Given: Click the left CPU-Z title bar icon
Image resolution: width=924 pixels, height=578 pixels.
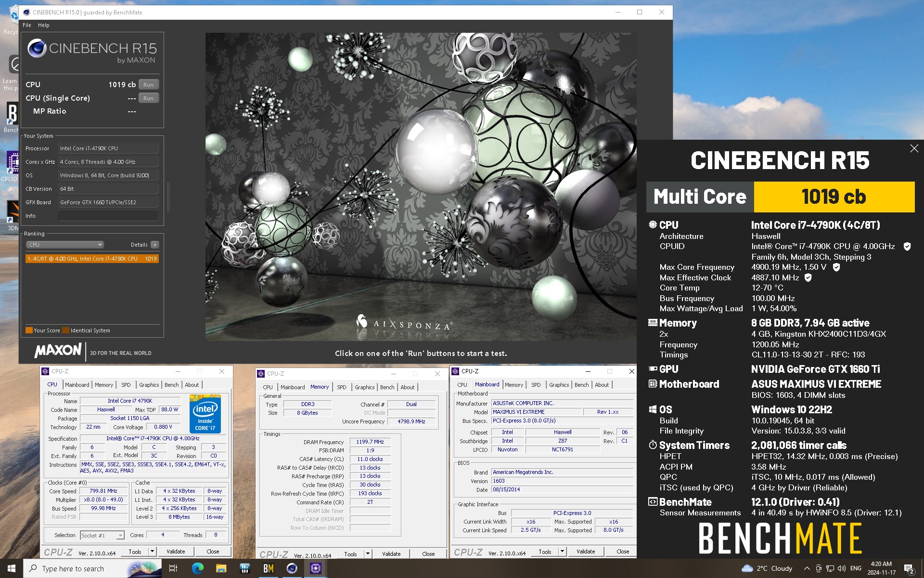Looking at the screenshot, I should click(x=45, y=371).
